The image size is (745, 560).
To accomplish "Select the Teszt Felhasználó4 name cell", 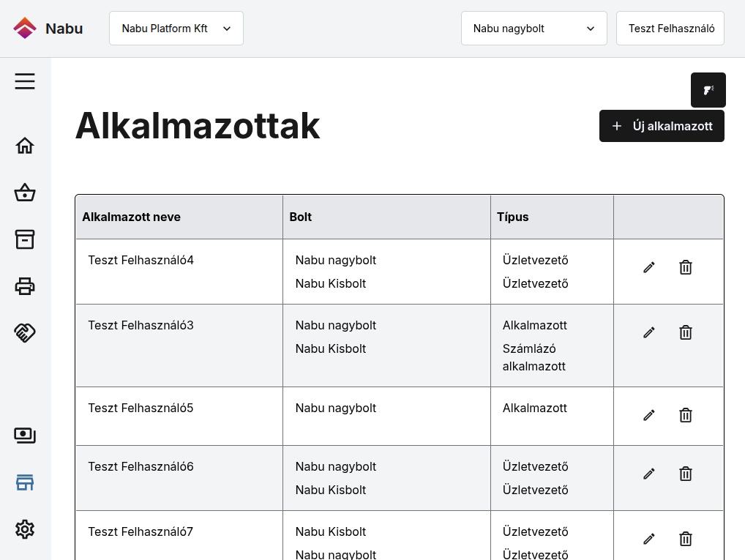I will point(179,272).
